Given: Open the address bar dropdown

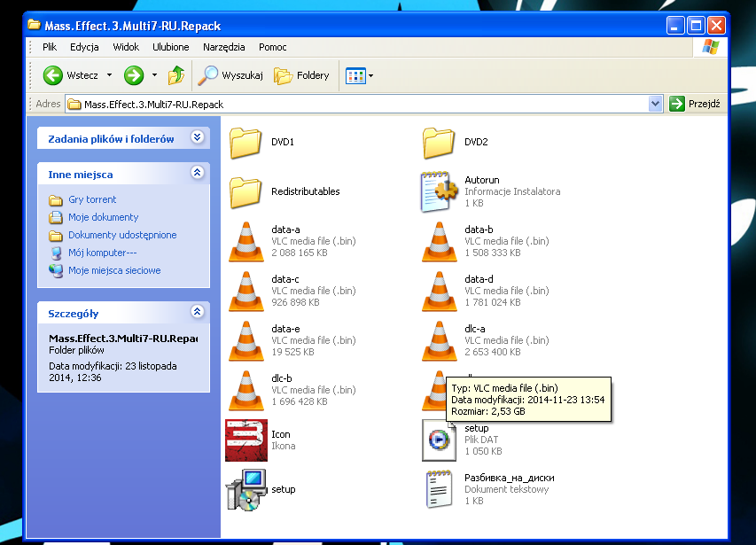Looking at the screenshot, I should point(655,104).
